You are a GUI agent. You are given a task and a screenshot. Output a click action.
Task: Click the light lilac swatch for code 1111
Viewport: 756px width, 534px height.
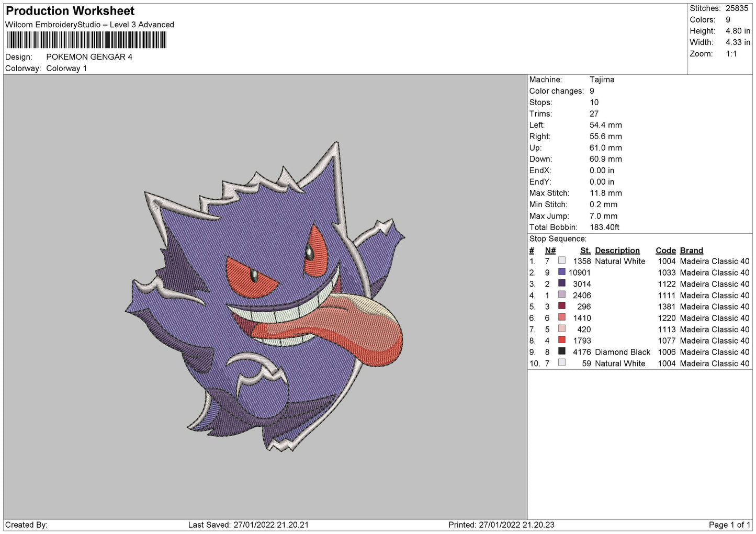[562, 295]
